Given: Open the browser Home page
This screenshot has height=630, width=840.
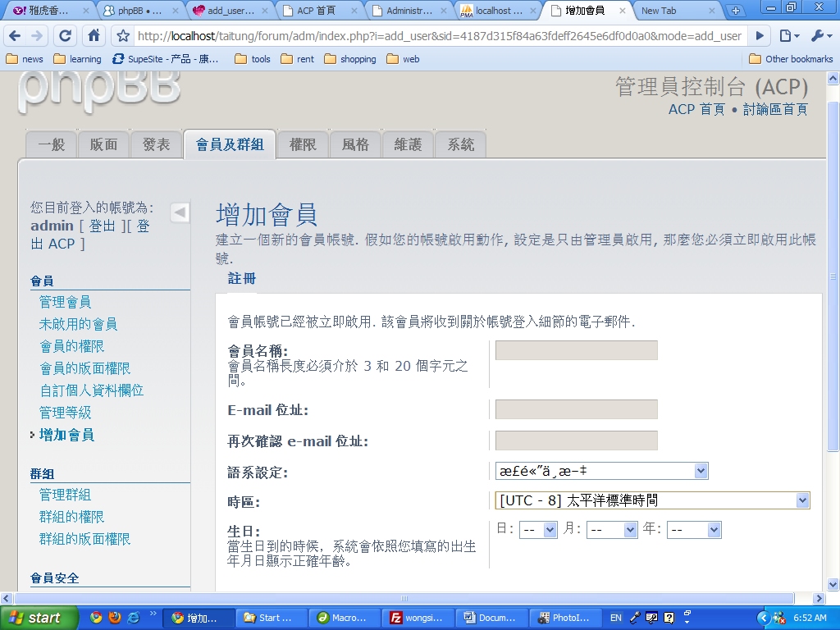Looking at the screenshot, I should click(x=94, y=36).
